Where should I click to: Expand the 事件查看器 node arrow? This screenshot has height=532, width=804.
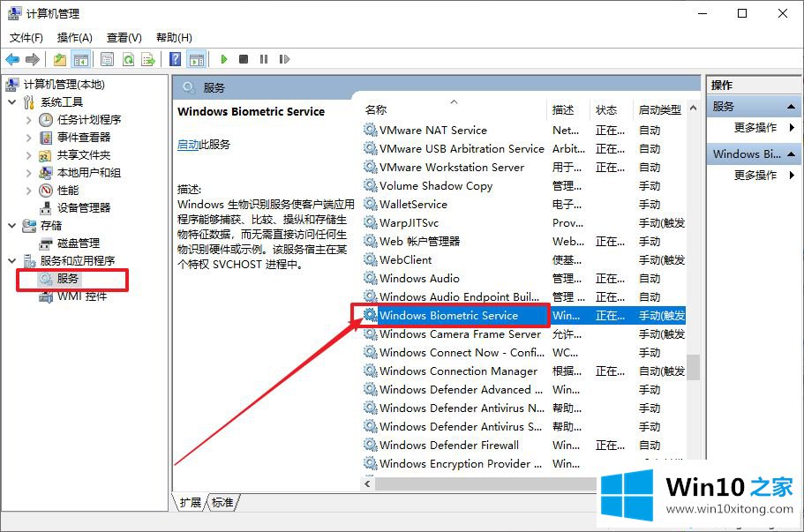pyautogui.click(x=29, y=138)
